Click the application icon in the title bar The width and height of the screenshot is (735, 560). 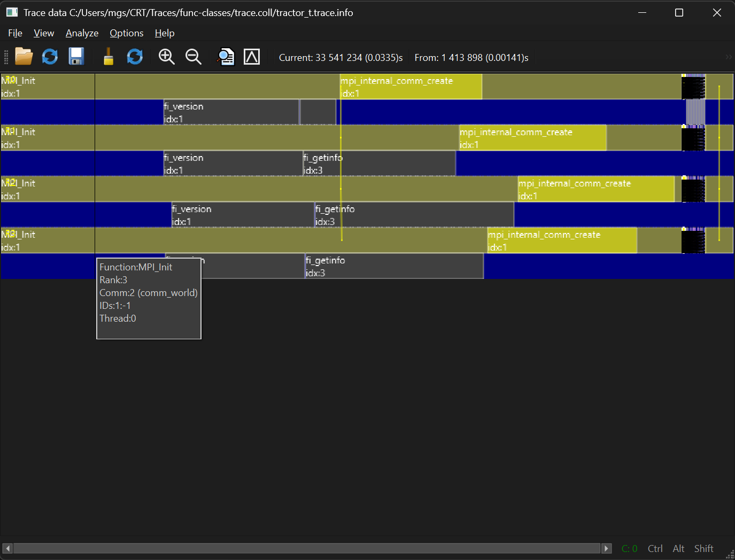[x=12, y=12]
